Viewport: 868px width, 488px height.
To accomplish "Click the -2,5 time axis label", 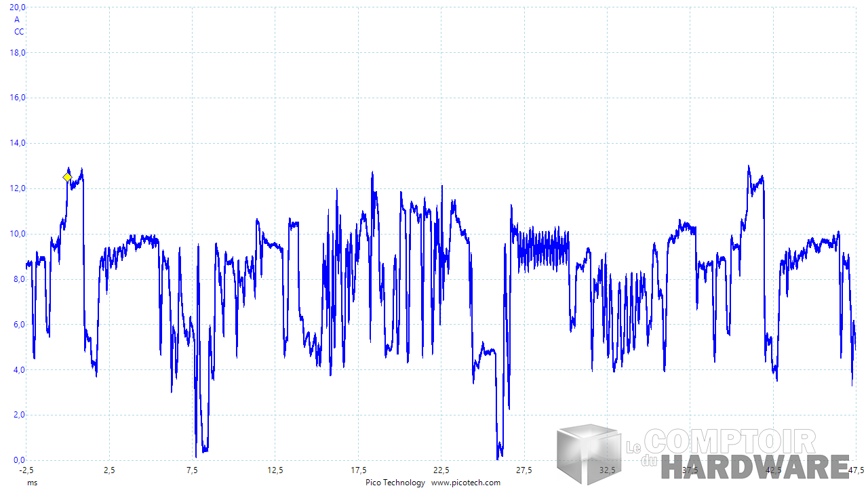I will coord(26,470).
